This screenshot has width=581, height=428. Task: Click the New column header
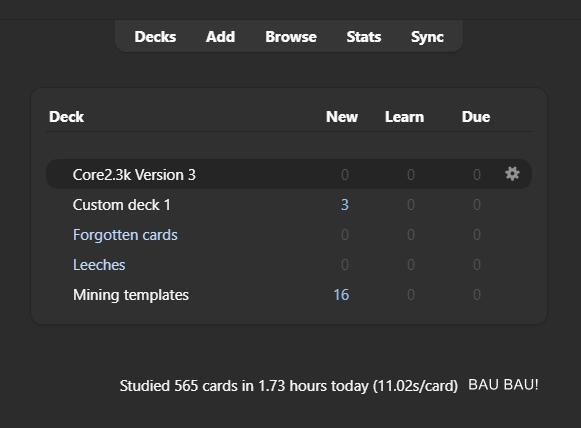click(342, 117)
